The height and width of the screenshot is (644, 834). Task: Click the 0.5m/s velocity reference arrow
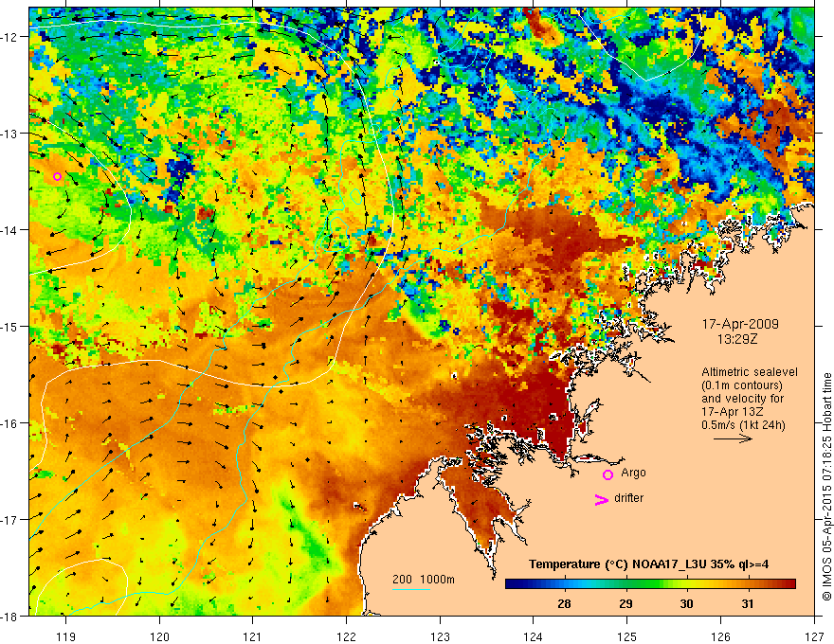(x=733, y=438)
